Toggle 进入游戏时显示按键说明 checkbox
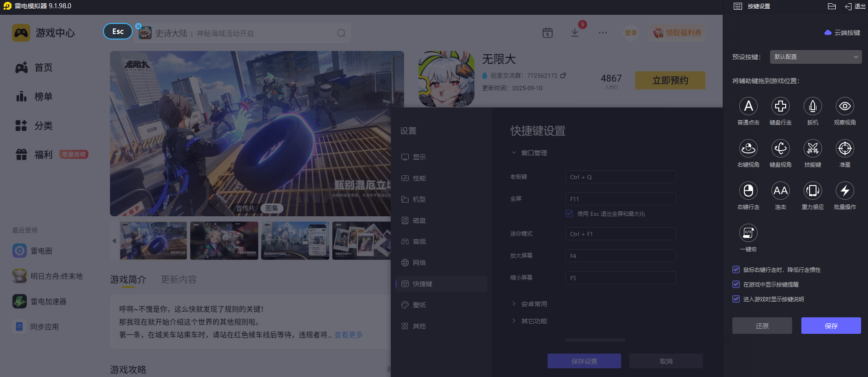This screenshot has width=868, height=377. (x=736, y=299)
